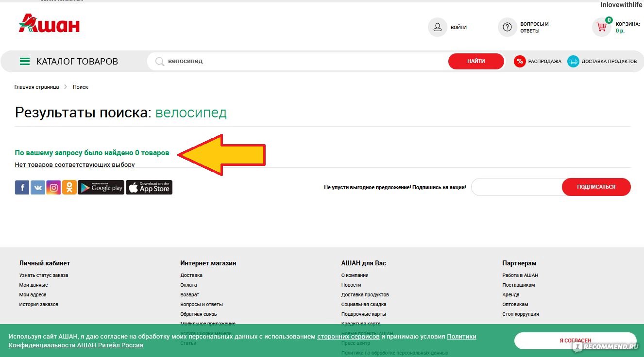Open Социальная скидка footer link
Screen dimensions: 644x357
[364, 304]
